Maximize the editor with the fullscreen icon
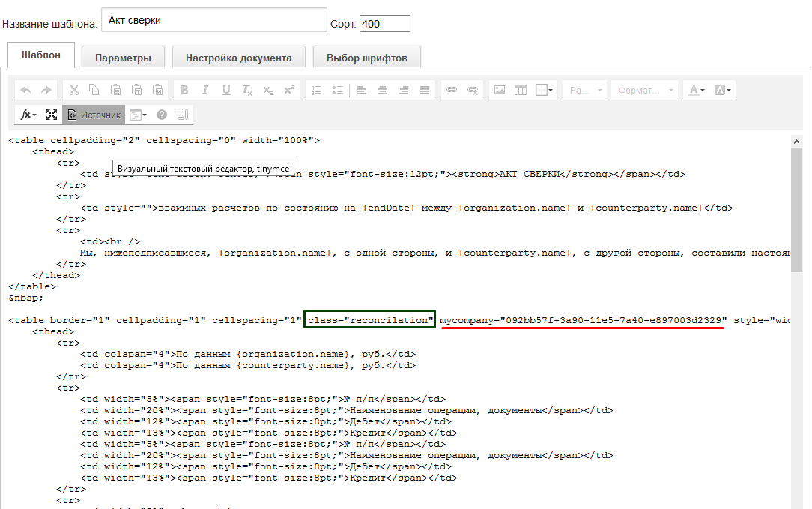The image size is (812, 509). point(52,115)
